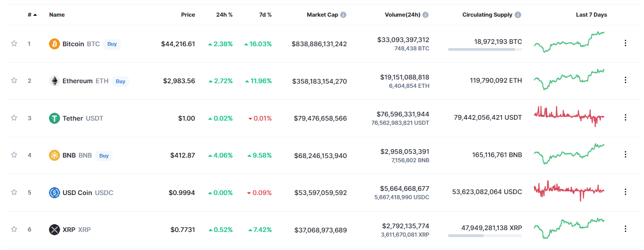Screen dimensions: 644x250
Task: Click the Bitcoin logo icon
Action: pos(55,44)
